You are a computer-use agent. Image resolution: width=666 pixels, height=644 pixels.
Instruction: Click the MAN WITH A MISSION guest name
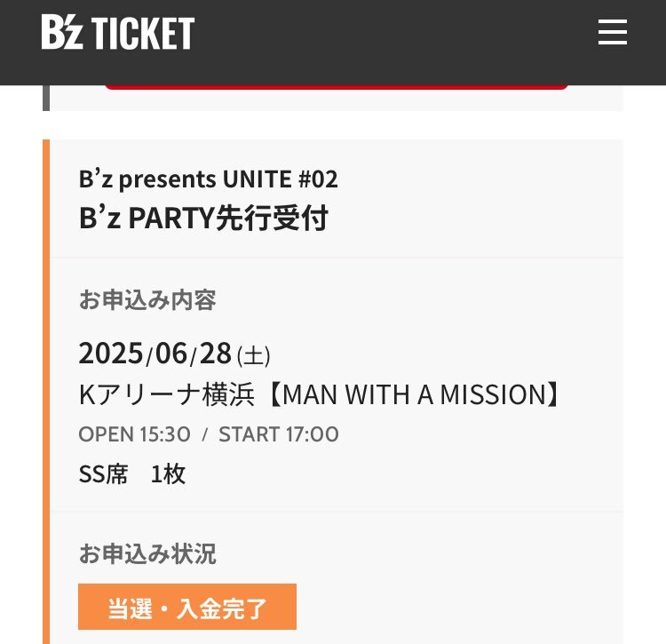click(414, 394)
